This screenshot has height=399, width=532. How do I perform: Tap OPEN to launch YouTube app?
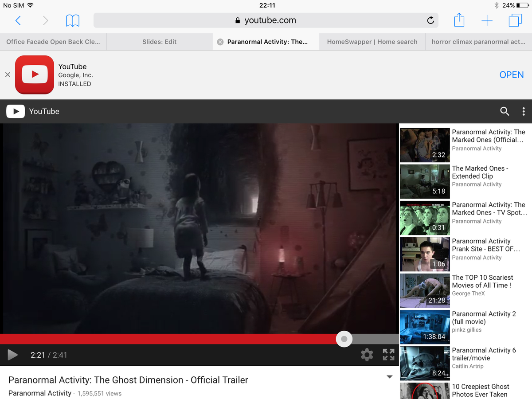(512, 74)
